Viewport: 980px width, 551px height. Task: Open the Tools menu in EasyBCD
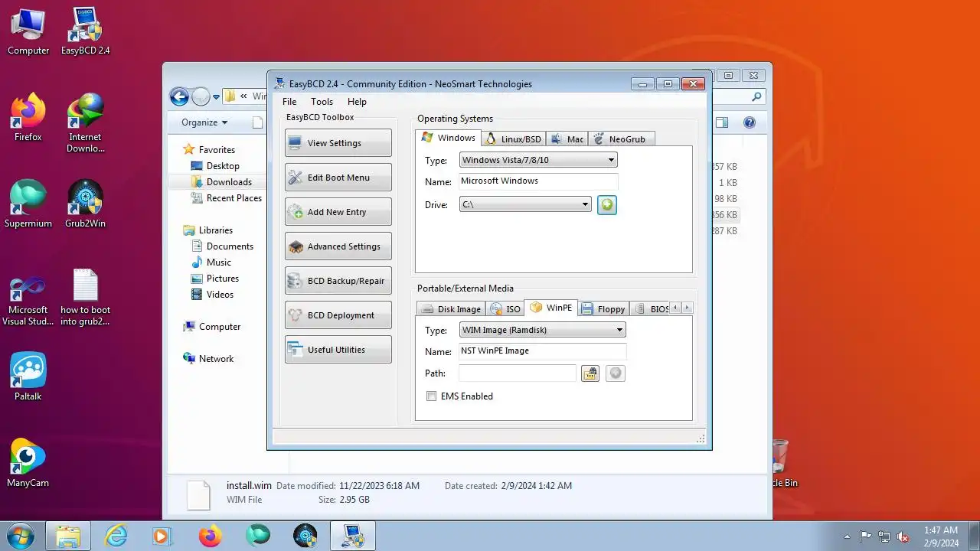click(x=322, y=102)
